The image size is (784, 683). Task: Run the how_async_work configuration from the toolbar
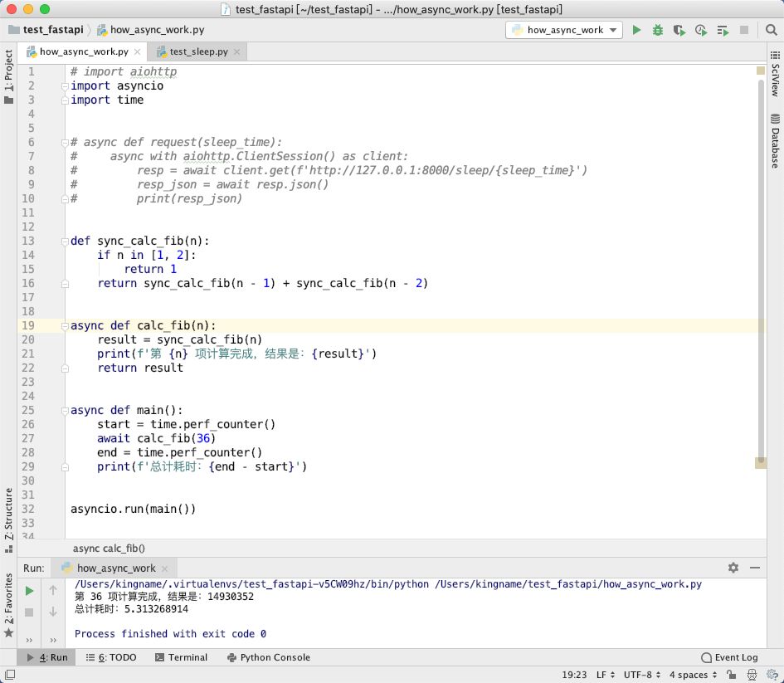636,30
